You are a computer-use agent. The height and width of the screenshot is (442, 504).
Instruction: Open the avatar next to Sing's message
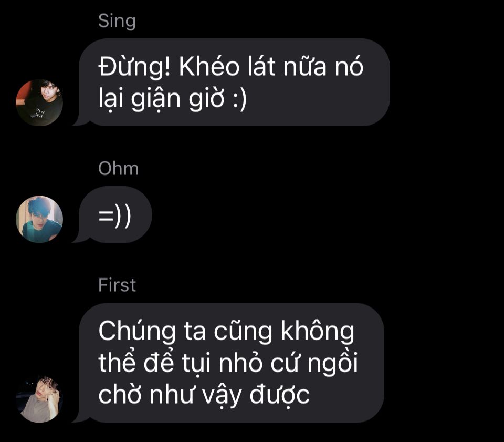tap(39, 102)
